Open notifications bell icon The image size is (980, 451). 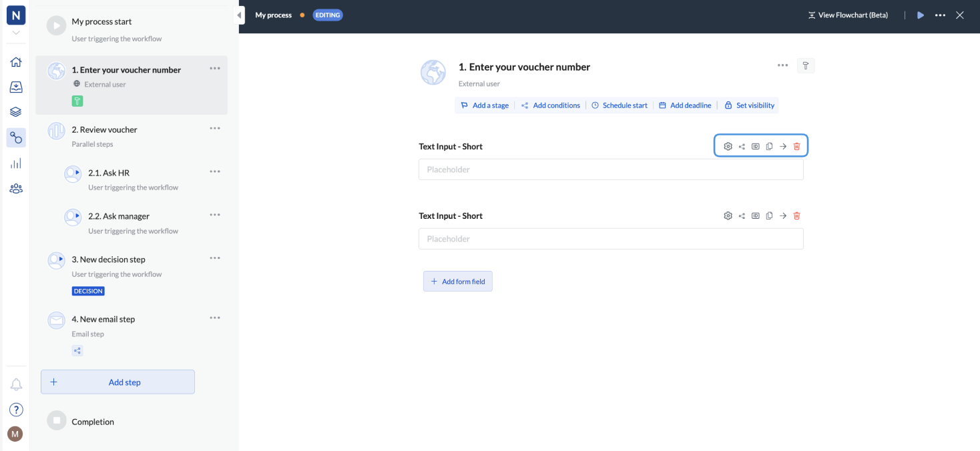pyautogui.click(x=16, y=385)
